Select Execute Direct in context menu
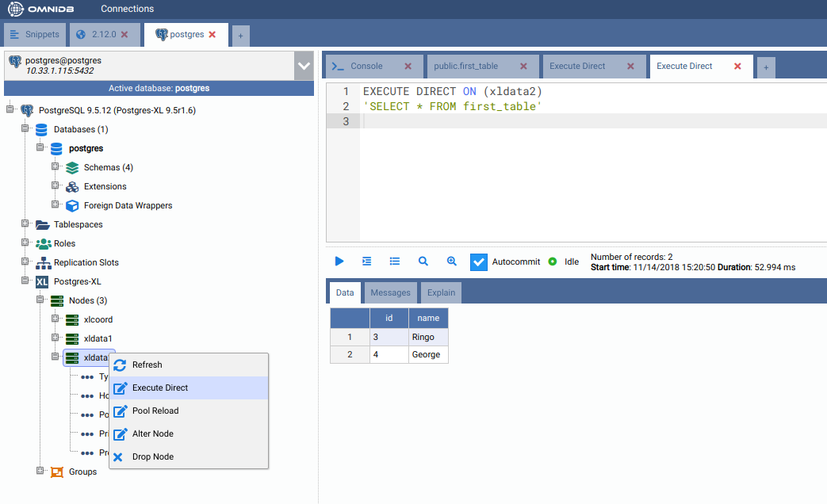827x504 pixels. pyautogui.click(x=160, y=388)
